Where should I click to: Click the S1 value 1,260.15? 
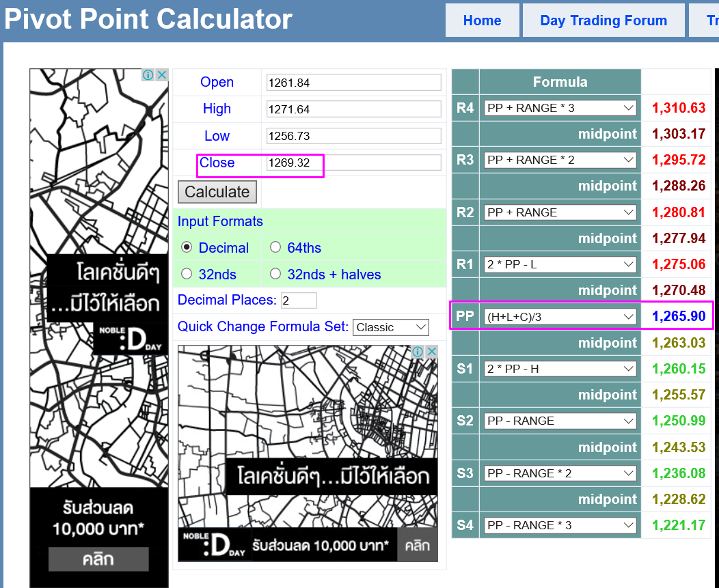[x=679, y=369]
